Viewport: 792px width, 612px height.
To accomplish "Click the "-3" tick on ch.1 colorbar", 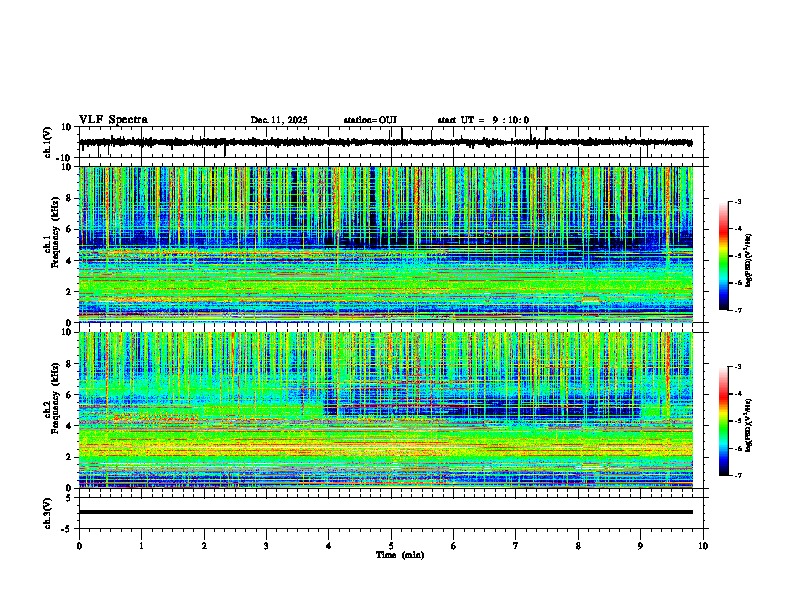I will point(737,202).
